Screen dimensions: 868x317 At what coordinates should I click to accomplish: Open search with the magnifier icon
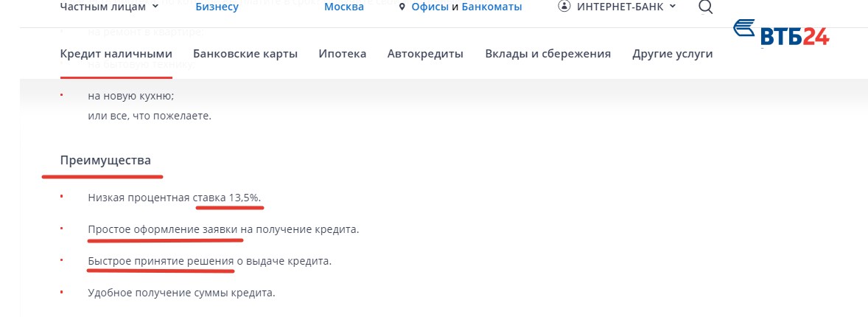click(705, 7)
